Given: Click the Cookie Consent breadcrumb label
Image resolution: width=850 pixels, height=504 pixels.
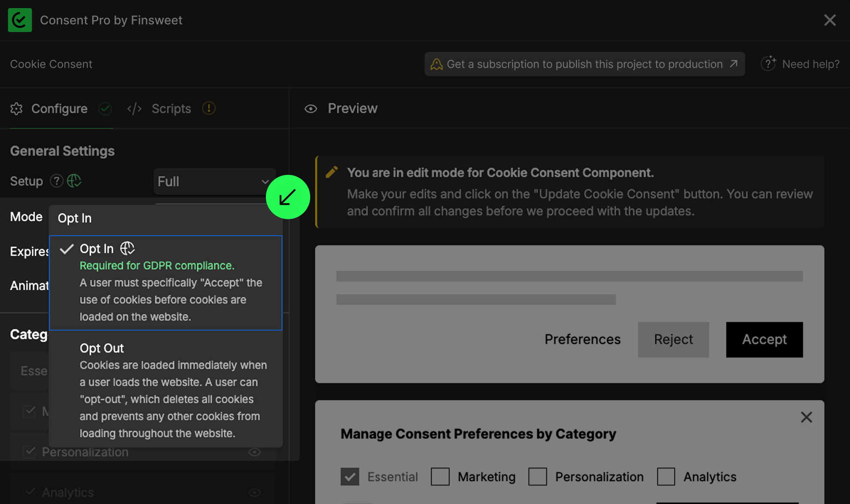Looking at the screenshot, I should (x=51, y=64).
